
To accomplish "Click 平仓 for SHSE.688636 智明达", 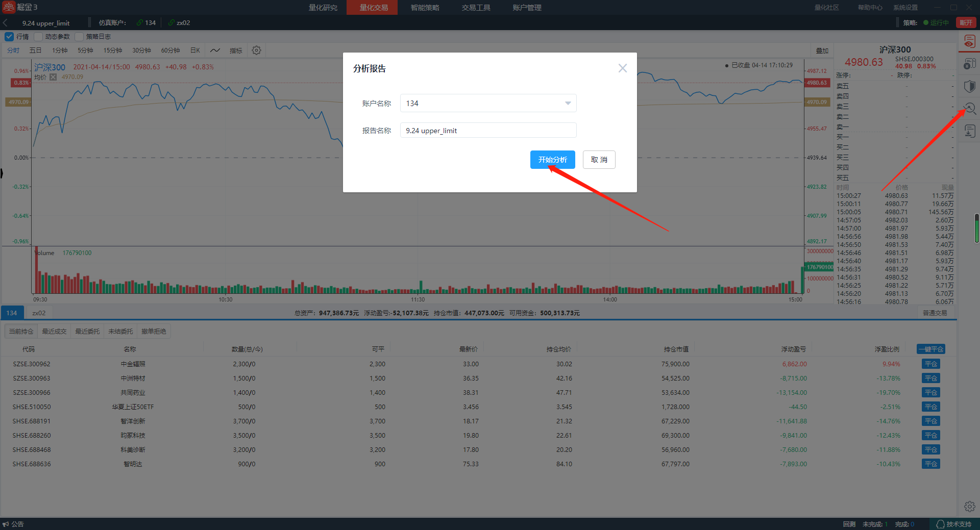I will 931,464.
